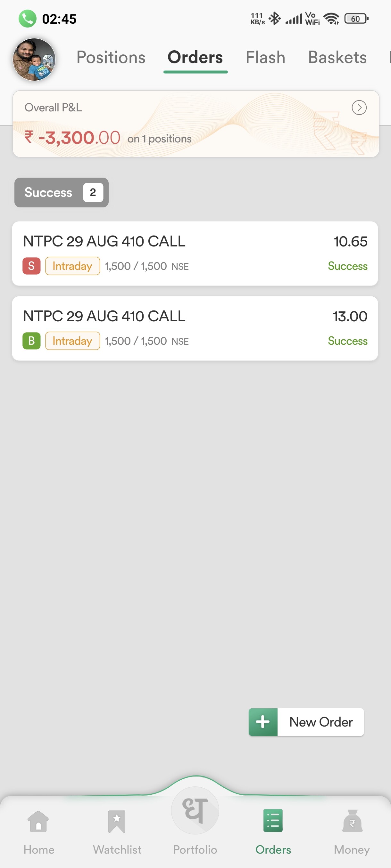Open NTPC sell order at 10.65
The height and width of the screenshot is (868, 391).
pyautogui.click(x=195, y=253)
